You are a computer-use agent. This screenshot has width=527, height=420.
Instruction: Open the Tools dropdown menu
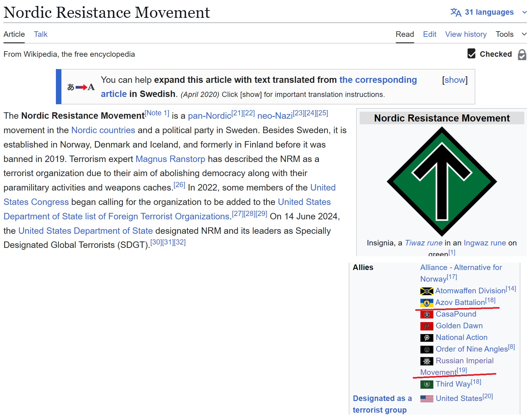(x=511, y=34)
